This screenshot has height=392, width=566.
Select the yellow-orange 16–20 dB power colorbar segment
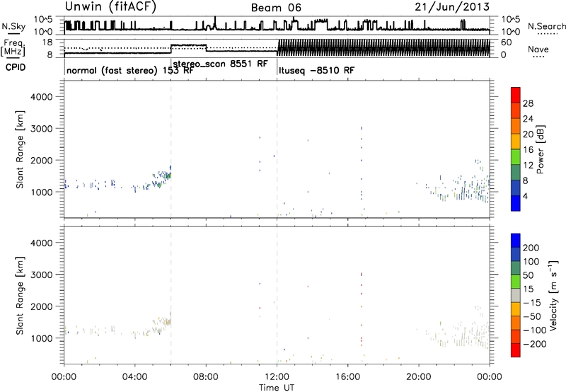(x=516, y=142)
